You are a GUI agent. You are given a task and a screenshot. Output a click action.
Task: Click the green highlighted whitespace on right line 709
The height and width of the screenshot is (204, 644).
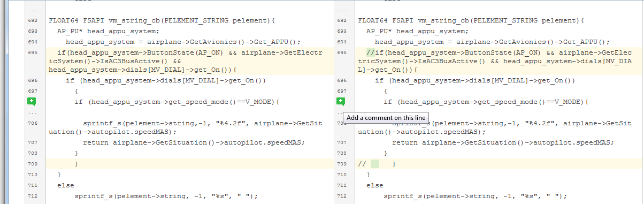375,163
